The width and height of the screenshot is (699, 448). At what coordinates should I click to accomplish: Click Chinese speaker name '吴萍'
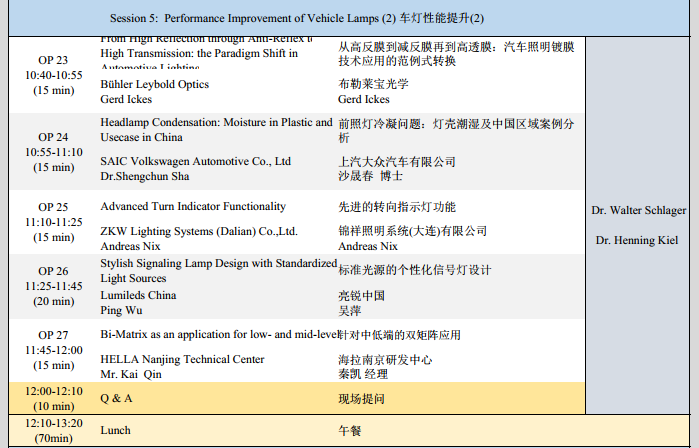(x=350, y=311)
